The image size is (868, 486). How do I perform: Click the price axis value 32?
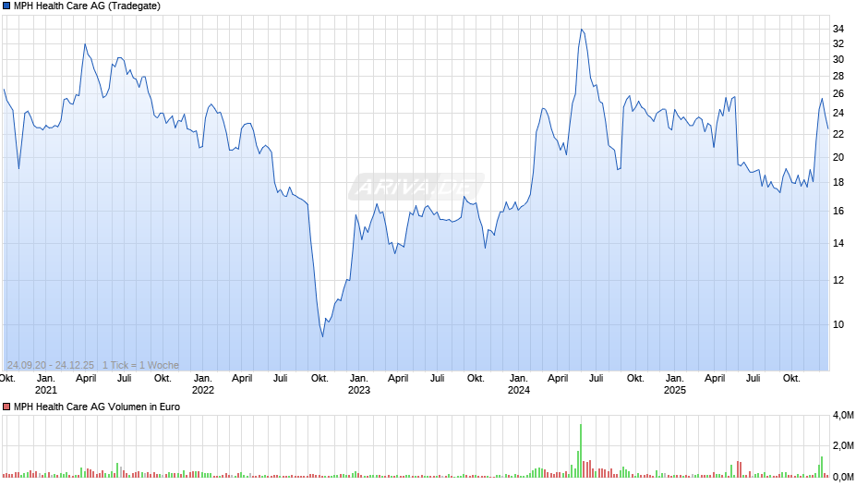point(838,43)
